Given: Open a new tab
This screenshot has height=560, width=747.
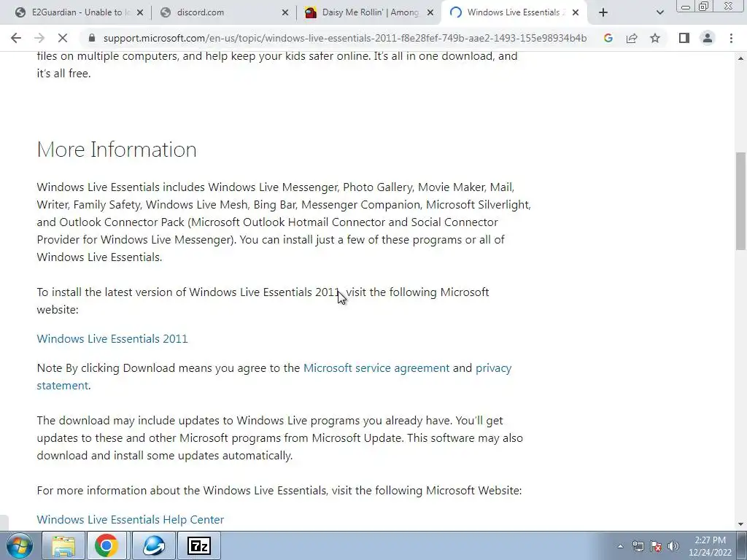Looking at the screenshot, I should (603, 12).
